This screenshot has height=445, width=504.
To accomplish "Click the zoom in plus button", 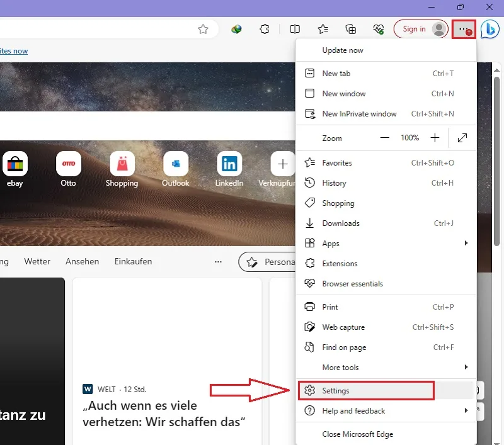I will click(435, 138).
